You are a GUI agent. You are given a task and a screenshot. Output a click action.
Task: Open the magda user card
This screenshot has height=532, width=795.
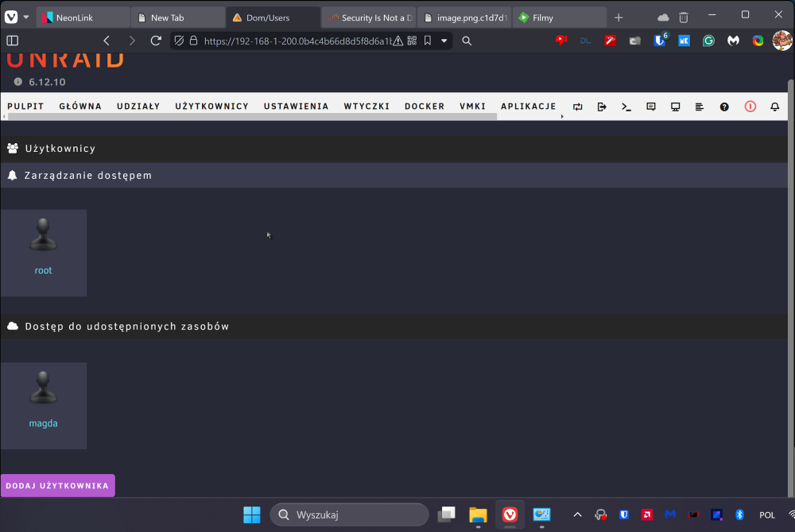tap(43, 406)
